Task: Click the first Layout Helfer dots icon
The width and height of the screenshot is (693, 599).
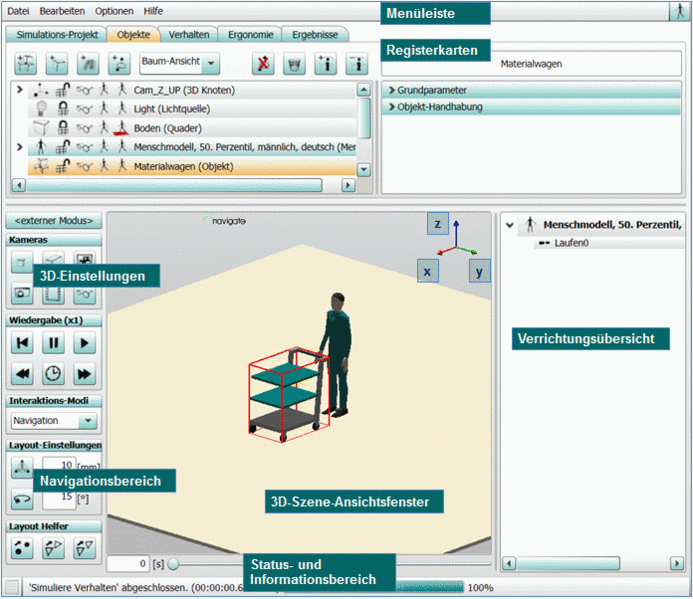Action: 23,547
